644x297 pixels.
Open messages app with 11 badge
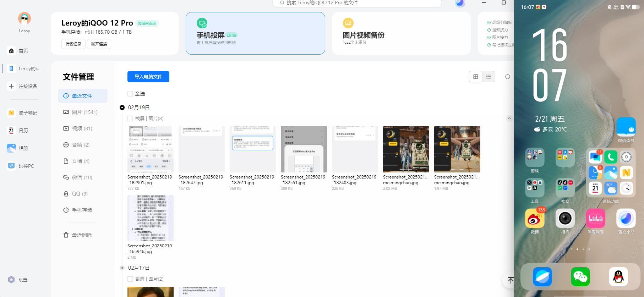pos(595,157)
